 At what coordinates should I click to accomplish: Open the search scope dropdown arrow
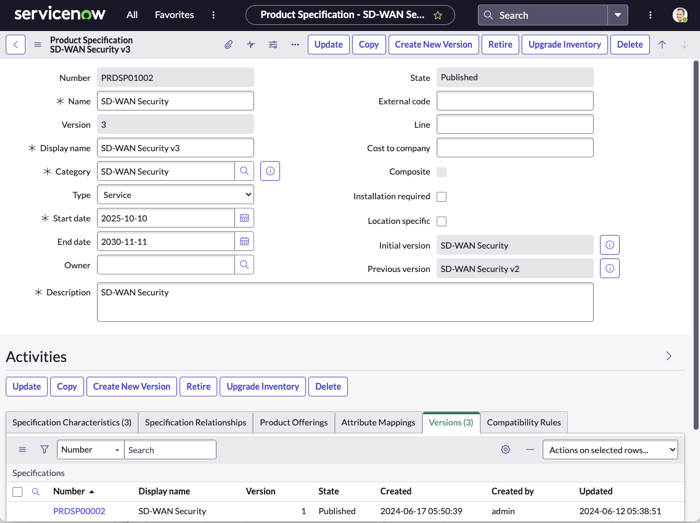[x=618, y=15]
